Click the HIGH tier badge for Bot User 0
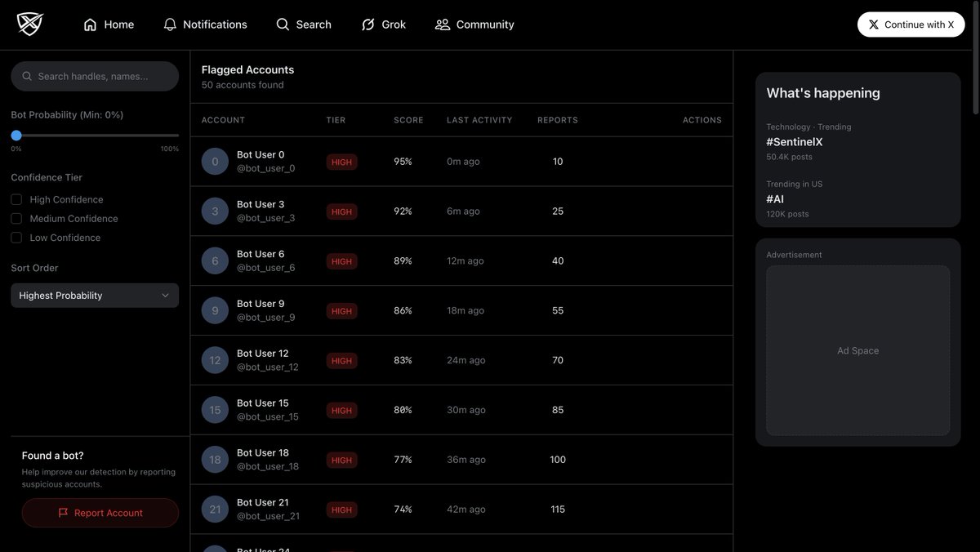 pyautogui.click(x=341, y=162)
